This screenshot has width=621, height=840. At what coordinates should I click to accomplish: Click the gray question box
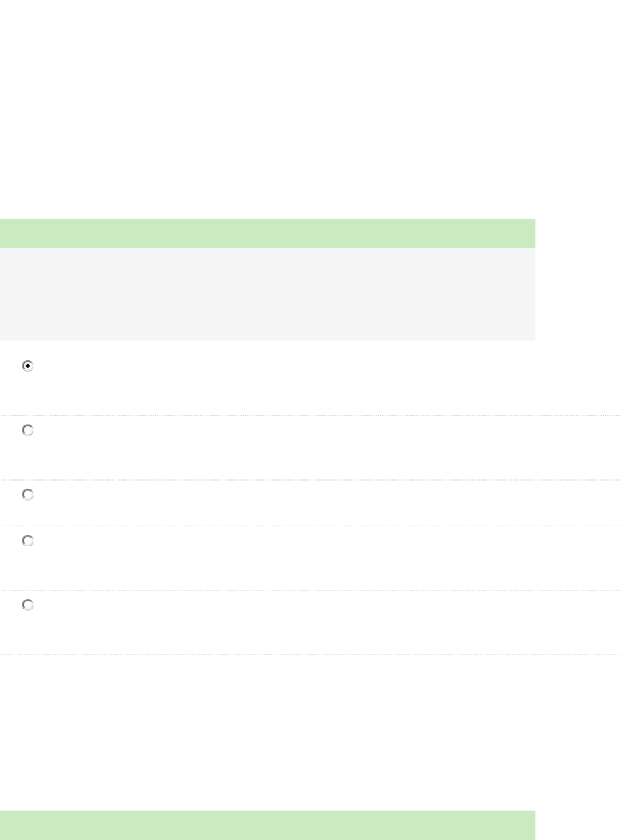[x=267, y=294]
